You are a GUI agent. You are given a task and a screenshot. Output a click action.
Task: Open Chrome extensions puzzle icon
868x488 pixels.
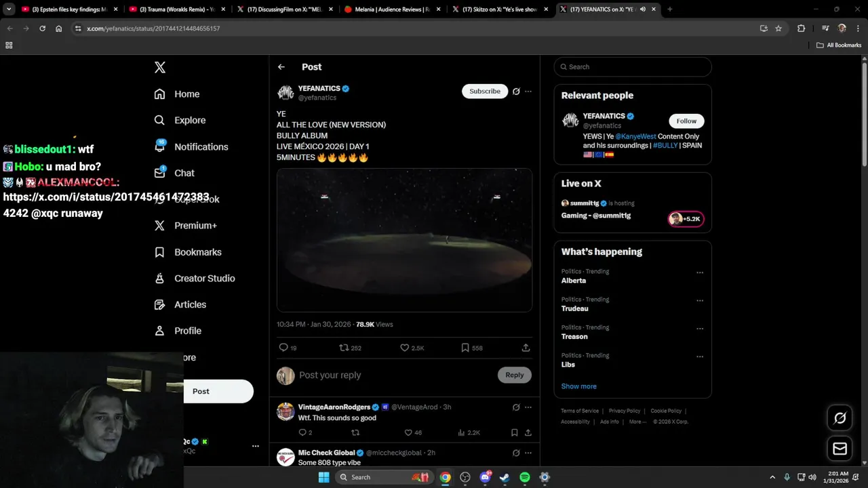[x=801, y=28]
